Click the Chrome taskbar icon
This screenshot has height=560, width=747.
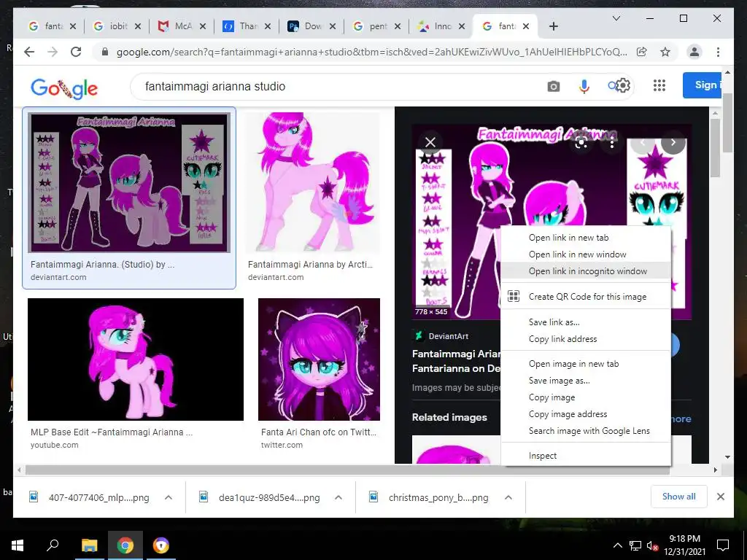click(x=125, y=545)
